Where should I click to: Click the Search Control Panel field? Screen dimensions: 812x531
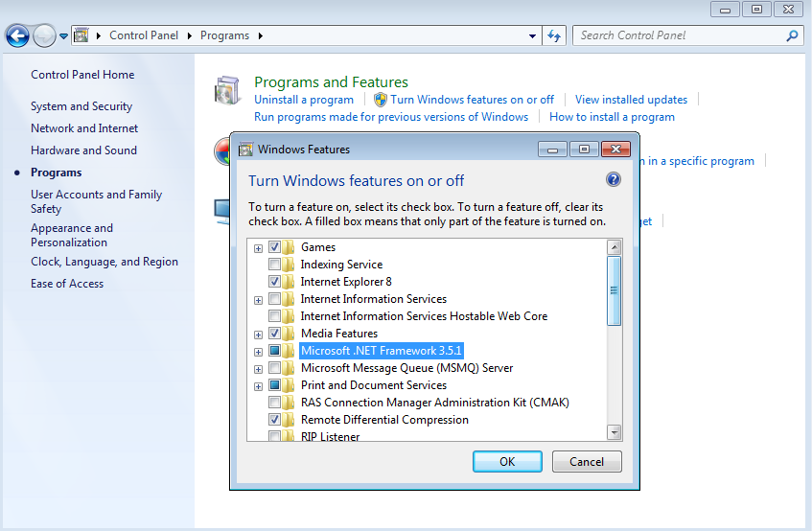tap(688, 35)
